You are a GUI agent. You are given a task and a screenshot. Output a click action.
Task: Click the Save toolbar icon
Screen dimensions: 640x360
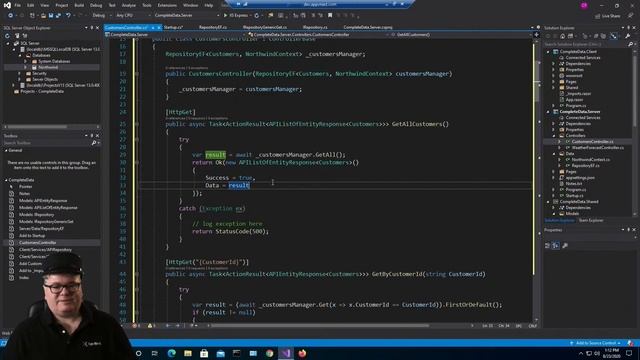(x=51, y=16)
